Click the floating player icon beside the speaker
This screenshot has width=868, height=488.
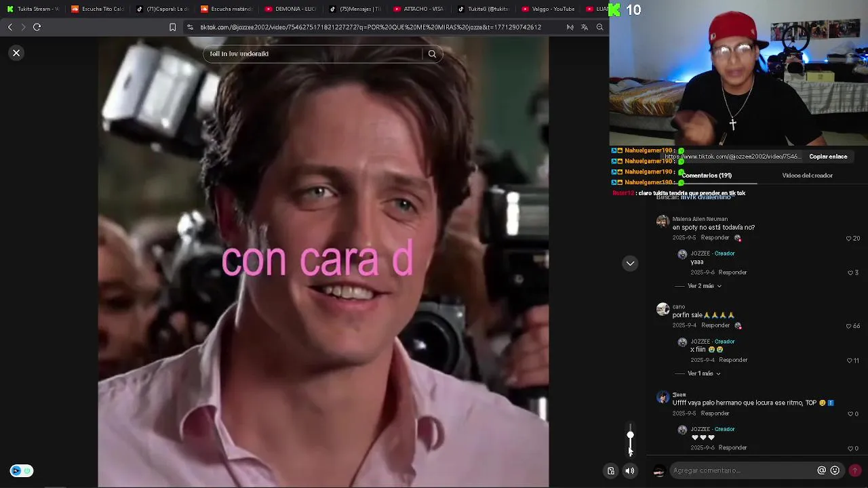pos(611,470)
